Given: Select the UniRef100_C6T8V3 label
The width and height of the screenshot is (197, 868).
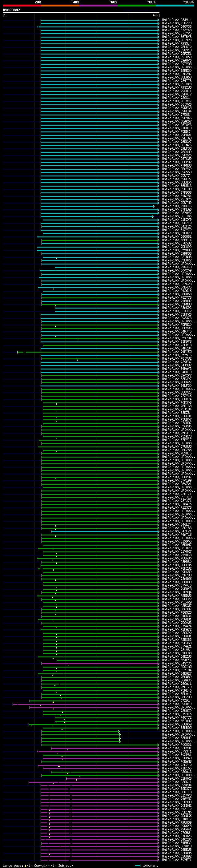Looking at the screenshot, I should 176,125.
